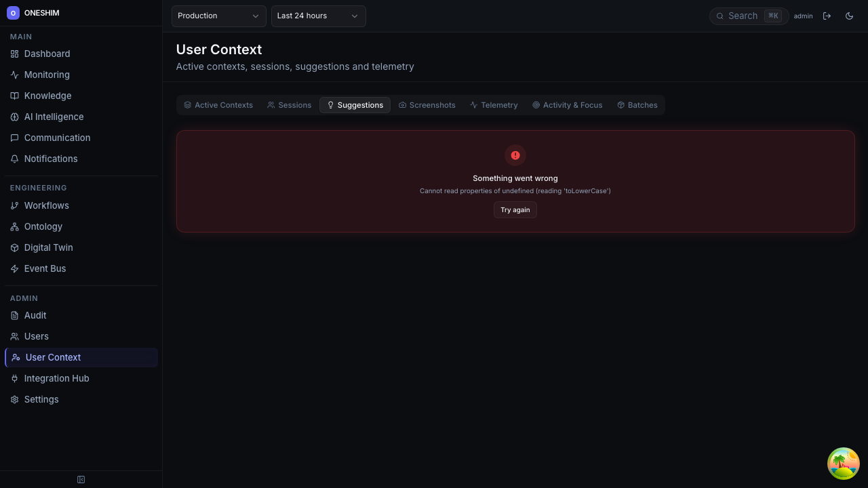The height and width of the screenshot is (488, 868).
Task: Select the Active Contexts tab
Action: pyautogui.click(x=218, y=105)
